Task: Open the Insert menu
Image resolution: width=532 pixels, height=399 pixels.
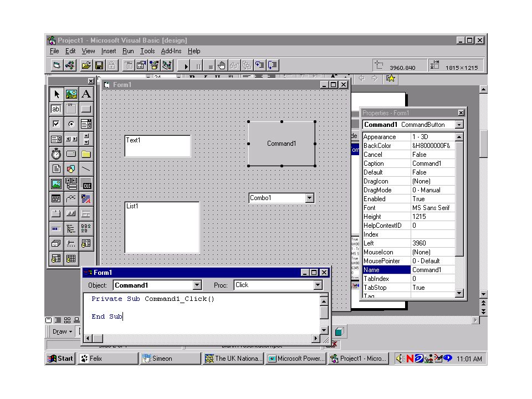Action: click(x=109, y=51)
